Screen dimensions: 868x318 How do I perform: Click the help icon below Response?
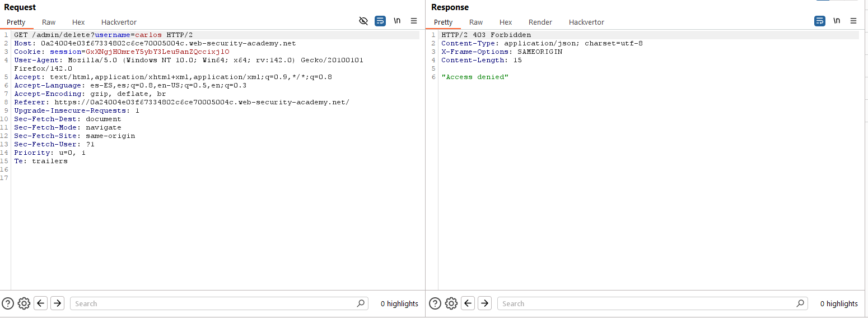[435, 303]
